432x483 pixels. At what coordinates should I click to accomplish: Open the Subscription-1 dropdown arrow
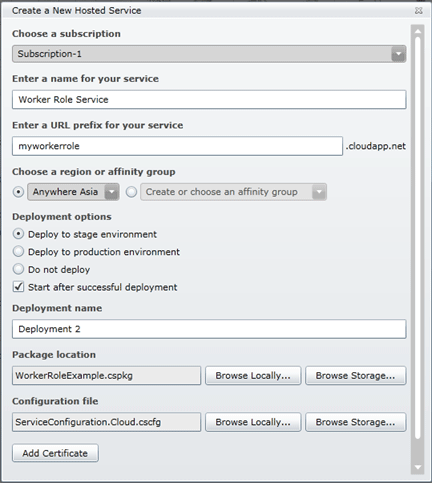(398, 54)
